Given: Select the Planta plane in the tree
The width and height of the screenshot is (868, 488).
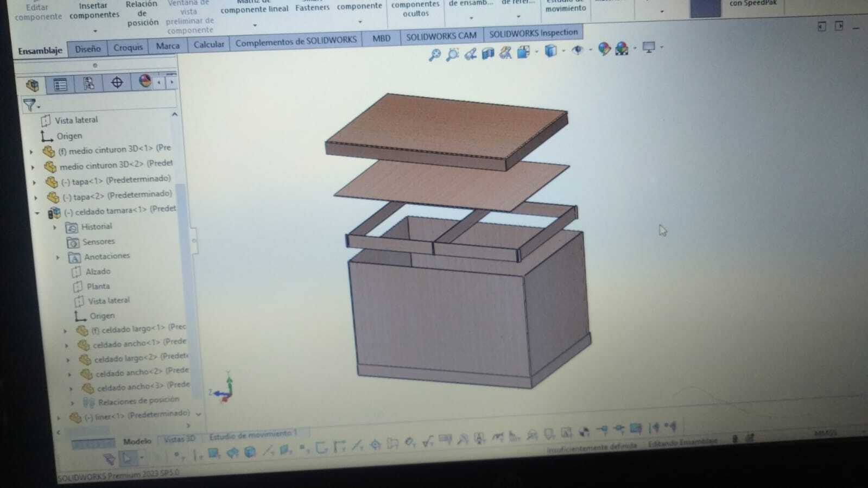Looking at the screenshot, I should click(x=98, y=286).
